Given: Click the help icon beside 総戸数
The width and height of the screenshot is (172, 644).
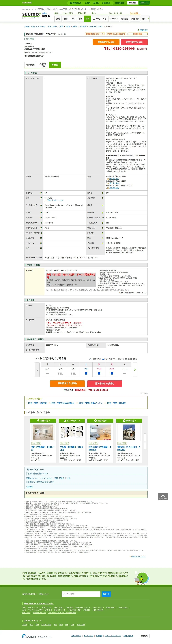Looking at the screenshot, I should tap(102, 193).
